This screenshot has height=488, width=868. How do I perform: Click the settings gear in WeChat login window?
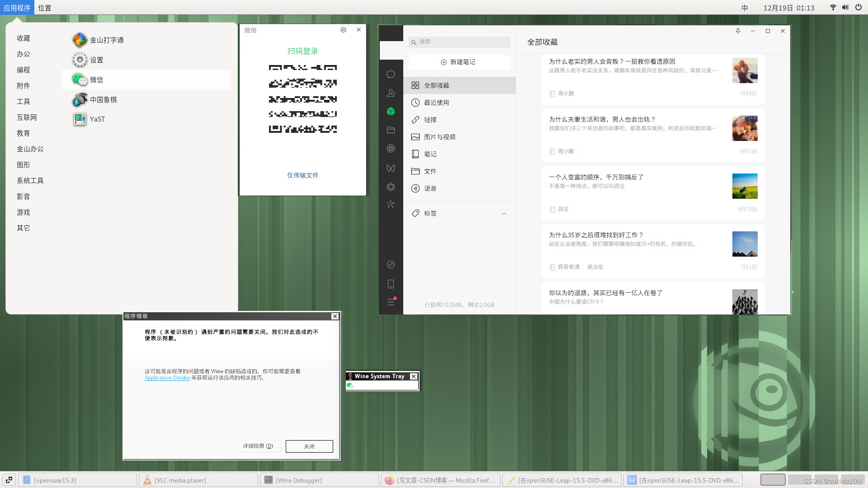[x=343, y=30]
